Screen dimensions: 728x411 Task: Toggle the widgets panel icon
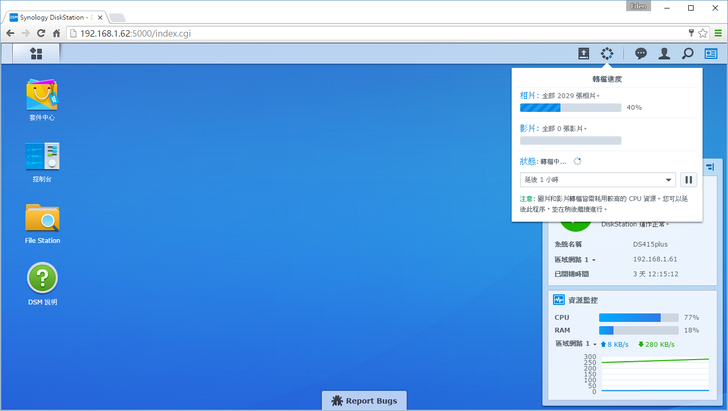[x=711, y=53]
